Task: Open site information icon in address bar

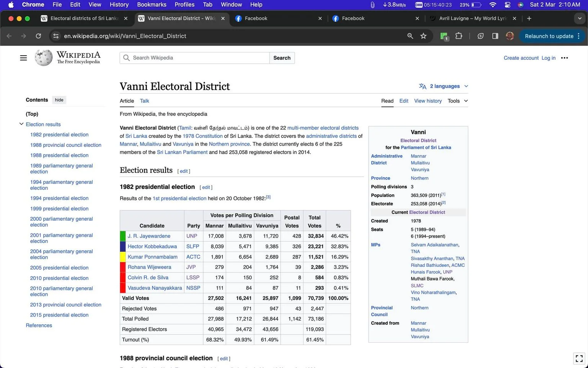Action: [x=56, y=36]
